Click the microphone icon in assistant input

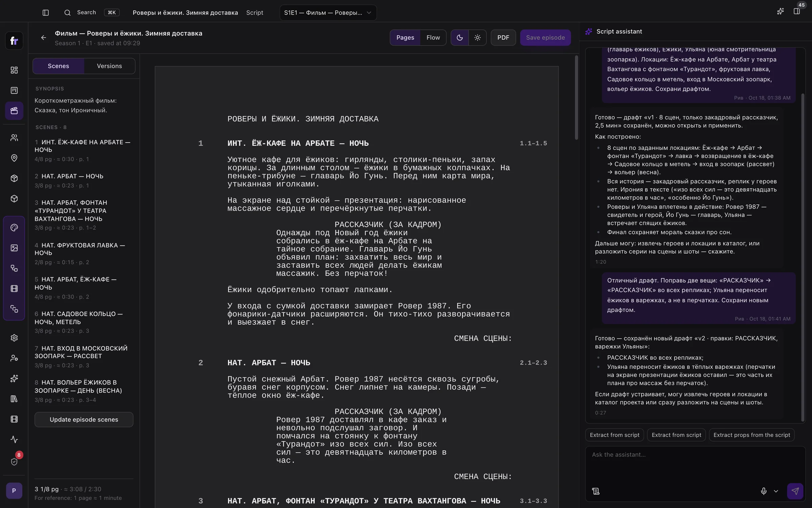(764, 491)
